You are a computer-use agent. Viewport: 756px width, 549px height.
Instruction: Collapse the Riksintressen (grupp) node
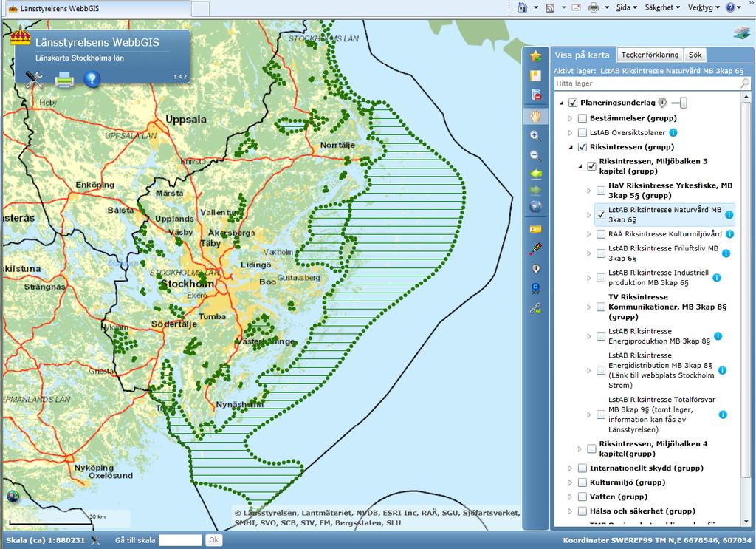point(571,148)
